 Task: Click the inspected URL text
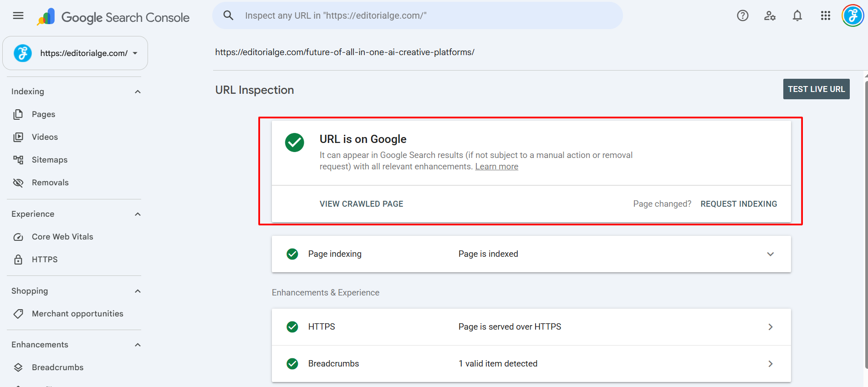coord(345,52)
